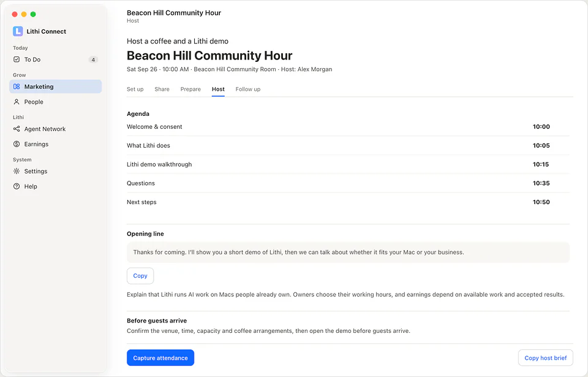Switch to the Follow up tab
This screenshot has width=588, height=377.
(x=248, y=89)
